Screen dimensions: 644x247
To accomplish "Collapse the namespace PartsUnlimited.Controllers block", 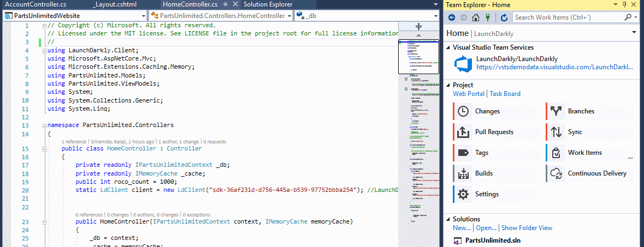I will point(44,125).
